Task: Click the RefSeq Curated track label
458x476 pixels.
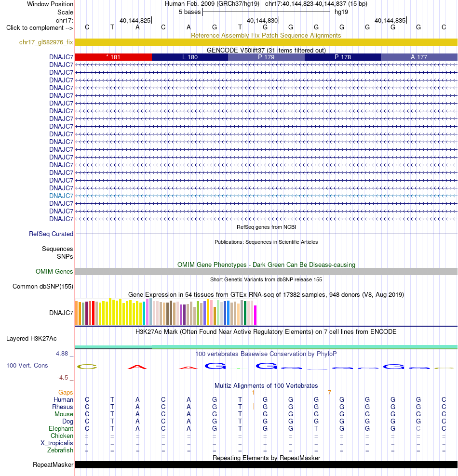Action: pos(51,234)
